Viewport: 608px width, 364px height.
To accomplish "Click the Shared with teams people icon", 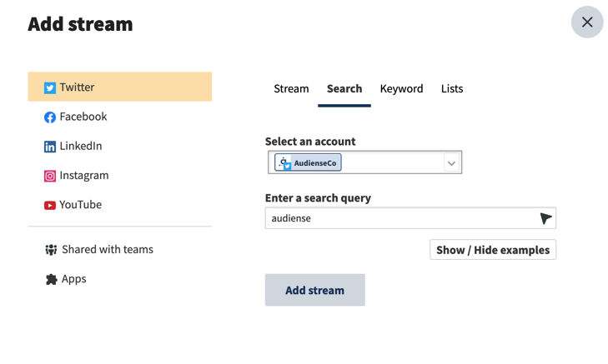I will (x=51, y=250).
